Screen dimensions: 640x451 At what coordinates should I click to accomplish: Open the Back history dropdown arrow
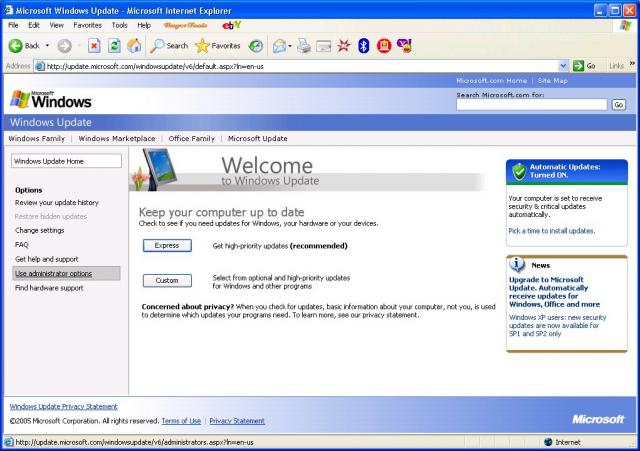point(47,46)
